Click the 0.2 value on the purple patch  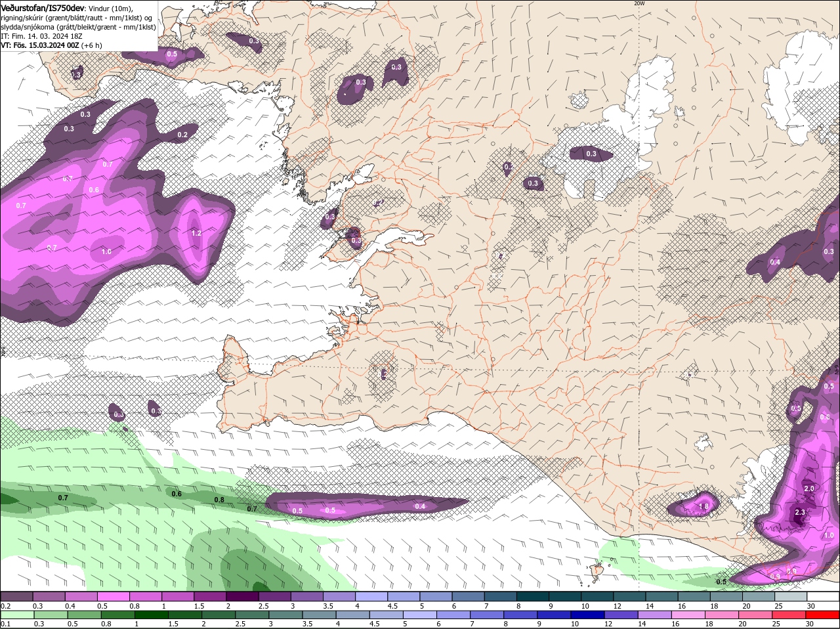coord(182,135)
